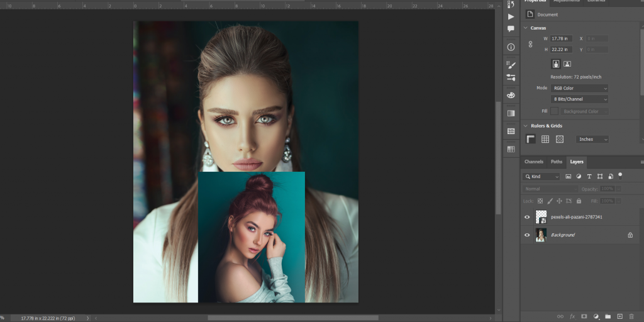Lock artboard nesting icon

click(x=569, y=201)
